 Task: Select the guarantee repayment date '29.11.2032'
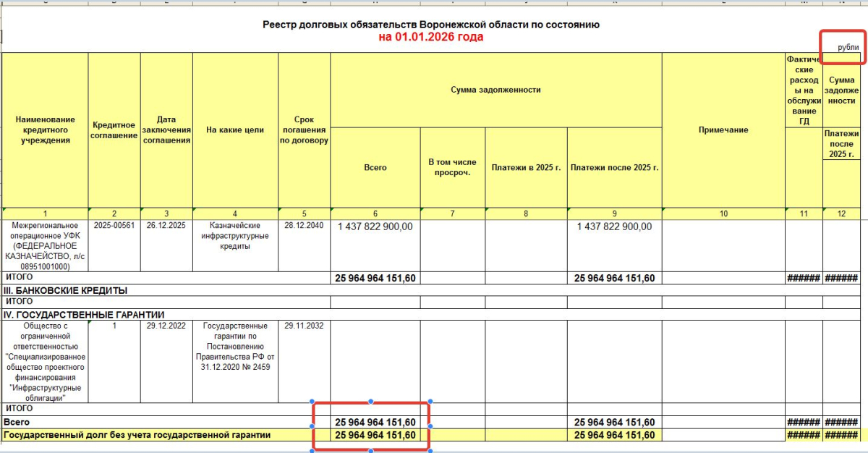click(x=304, y=326)
